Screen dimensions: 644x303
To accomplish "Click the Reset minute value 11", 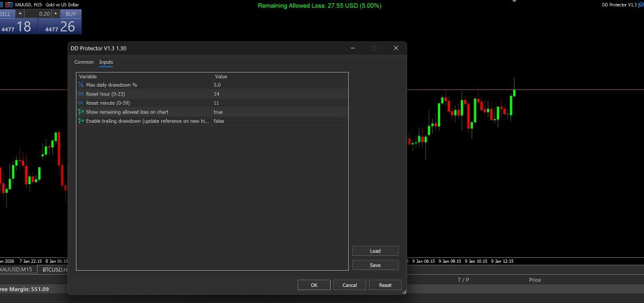I will [x=217, y=103].
